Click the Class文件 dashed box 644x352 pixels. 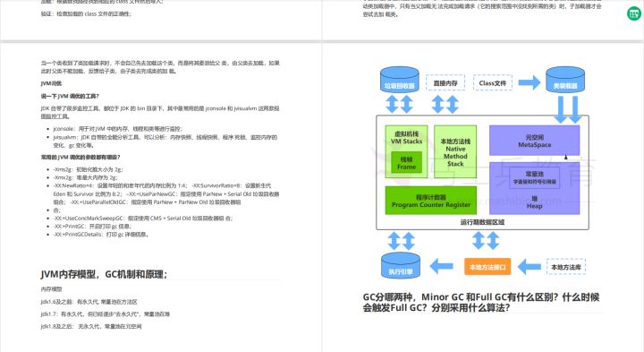(493, 82)
